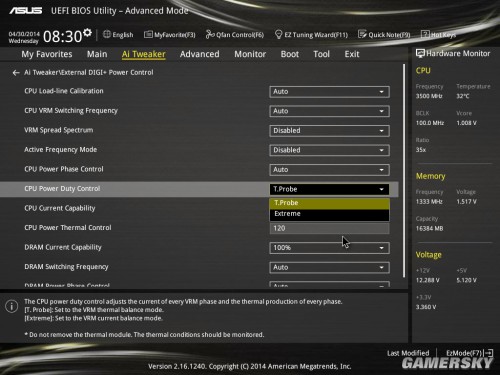Click the 5.120 V reading
The height and width of the screenshot is (375, 500).
point(466,280)
